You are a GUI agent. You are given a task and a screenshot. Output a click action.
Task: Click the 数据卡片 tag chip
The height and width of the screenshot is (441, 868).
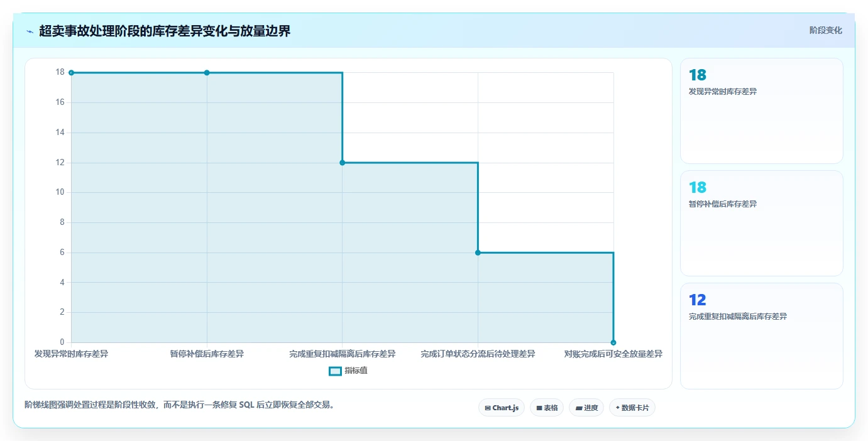pyautogui.click(x=632, y=408)
